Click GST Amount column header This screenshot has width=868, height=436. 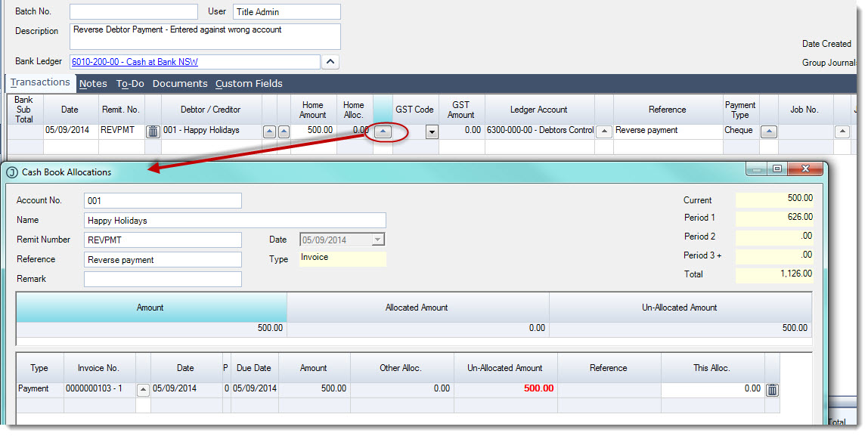coord(461,110)
